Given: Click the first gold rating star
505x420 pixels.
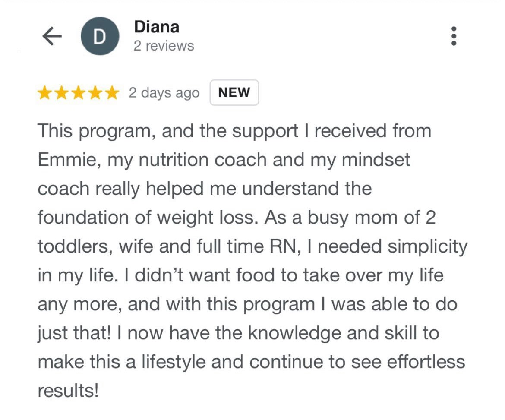Looking at the screenshot, I should [x=44, y=93].
